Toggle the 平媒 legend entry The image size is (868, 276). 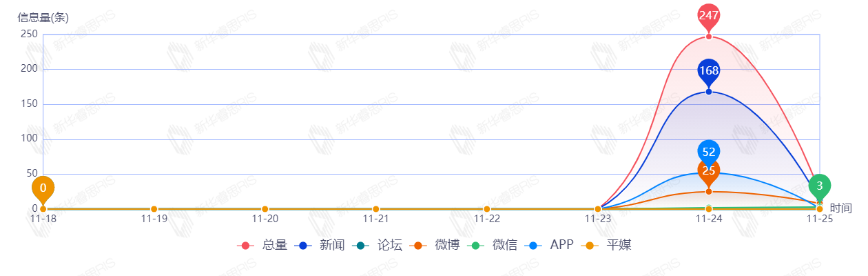[x=608, y=245]
